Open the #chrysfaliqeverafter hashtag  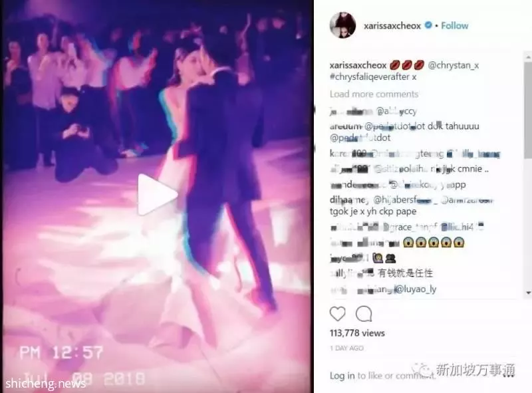[x=370, y=77]
